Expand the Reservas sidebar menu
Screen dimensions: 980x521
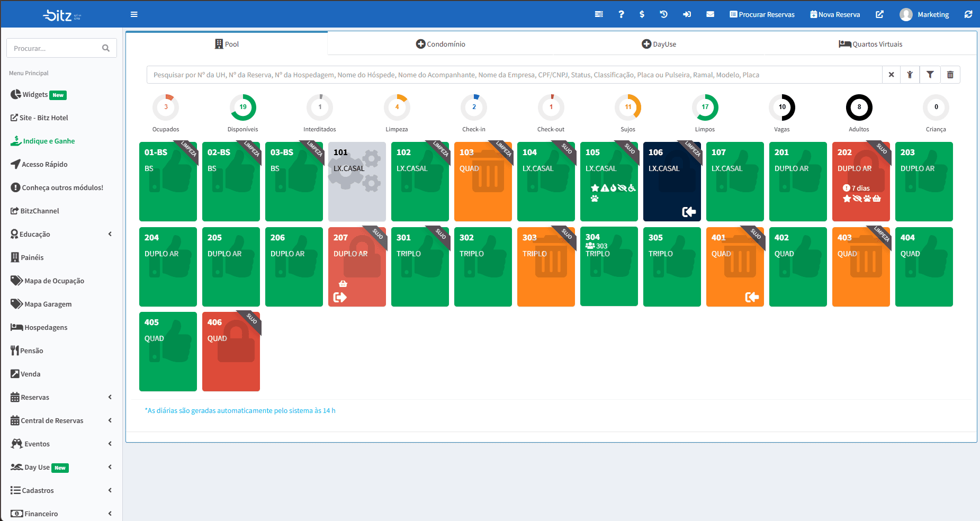[61, 397]
